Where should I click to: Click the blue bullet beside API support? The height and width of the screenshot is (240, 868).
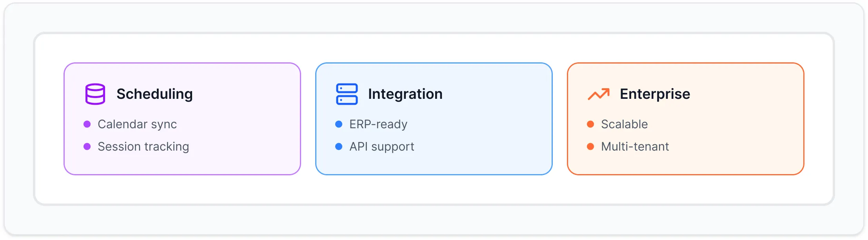[x=338, y=147]
